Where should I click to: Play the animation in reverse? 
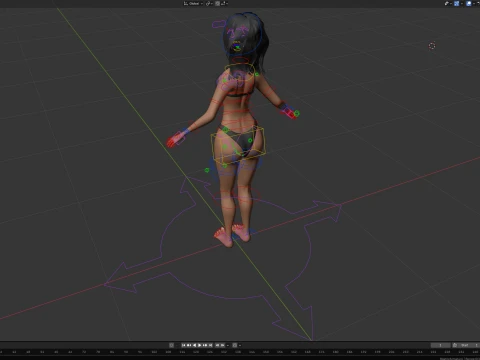pyautogui.click(x=194, y=345)
